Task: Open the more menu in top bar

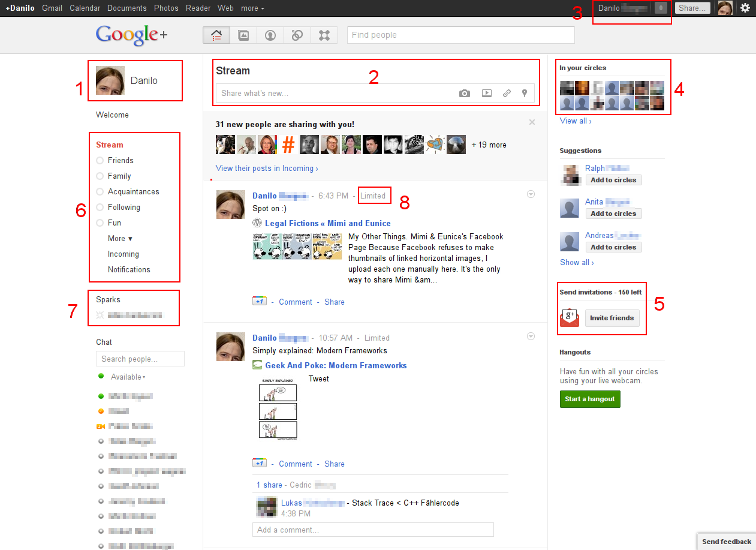Action: 252,8
